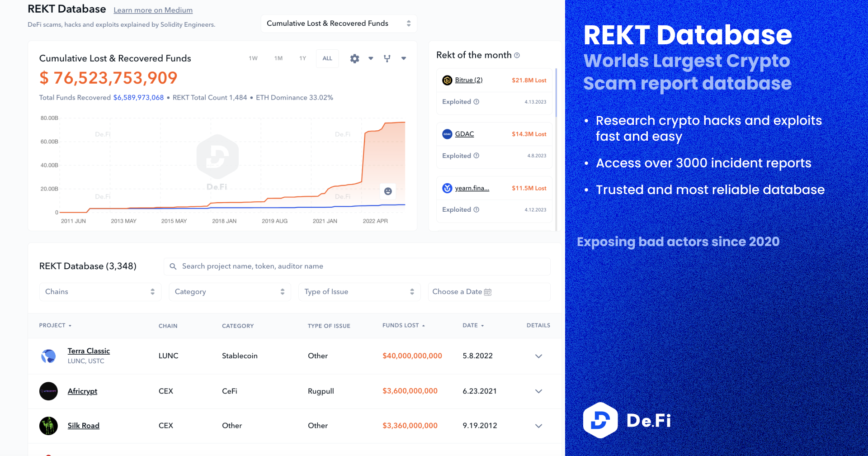Click the info icon beside Exploited under Bitrue
This screenshot has height=456, width=868.
click(x=476, y=102)
